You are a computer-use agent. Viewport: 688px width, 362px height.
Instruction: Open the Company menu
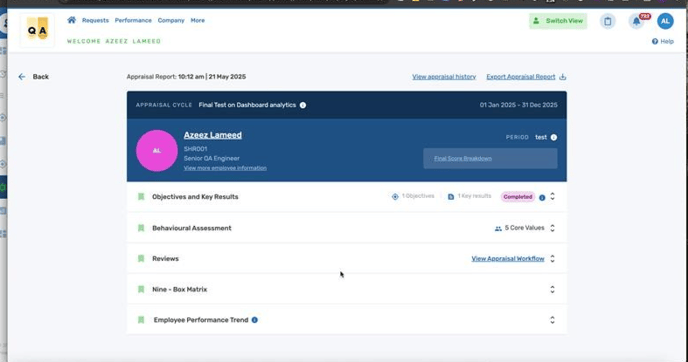[x=171, y=20]
